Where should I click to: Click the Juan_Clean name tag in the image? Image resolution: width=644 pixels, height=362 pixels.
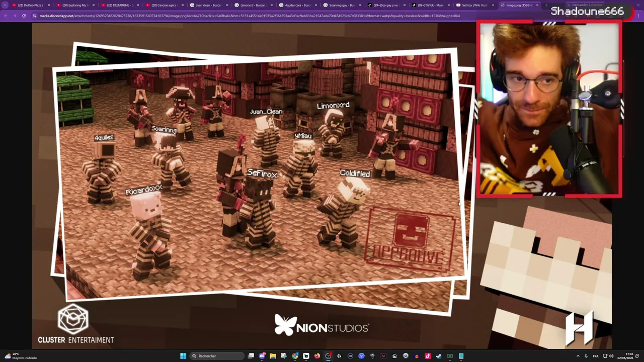266,112
